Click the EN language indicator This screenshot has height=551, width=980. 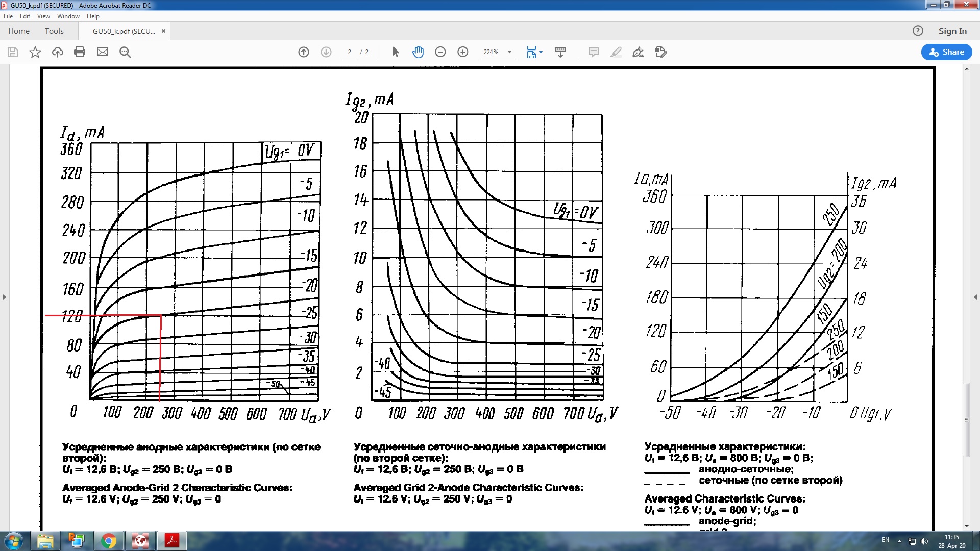click(x=886, y=540)
